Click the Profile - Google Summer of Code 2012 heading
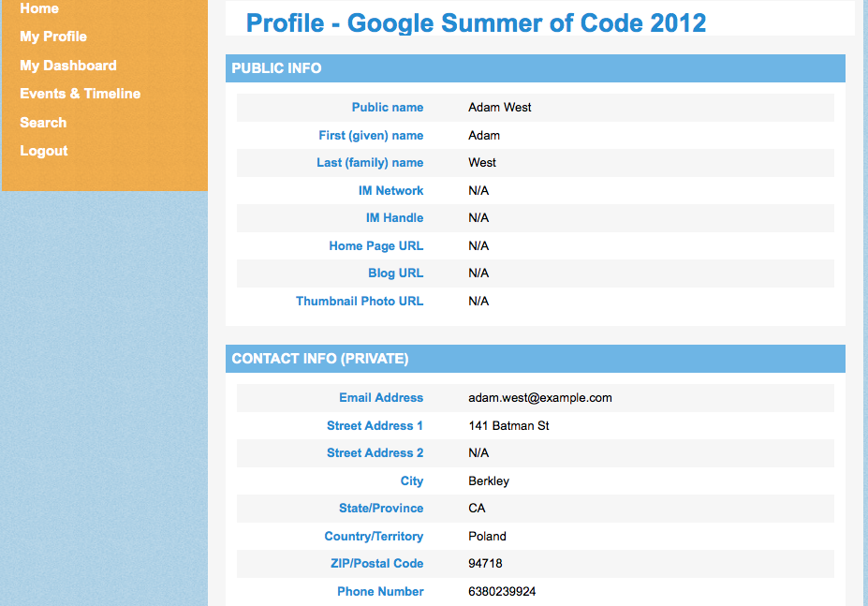Viewport: 868px width, 606px height. 476,22
